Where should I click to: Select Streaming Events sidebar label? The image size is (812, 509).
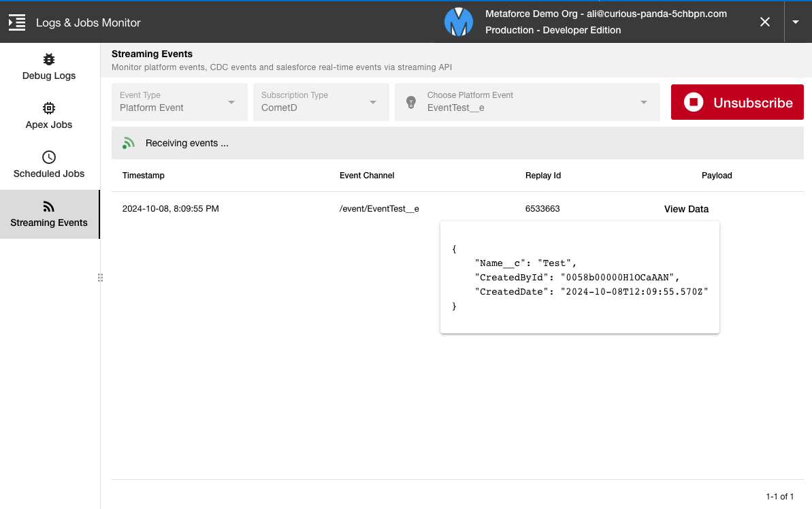click(x=49, y=223)
